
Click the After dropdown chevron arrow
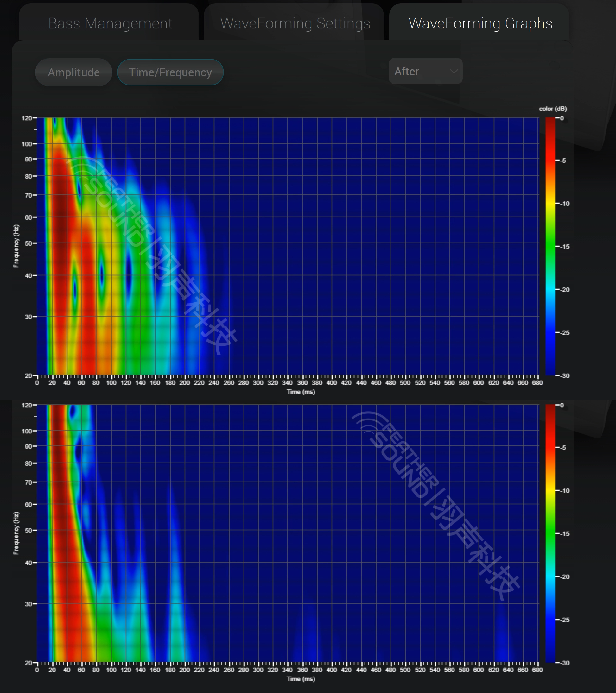454,71
